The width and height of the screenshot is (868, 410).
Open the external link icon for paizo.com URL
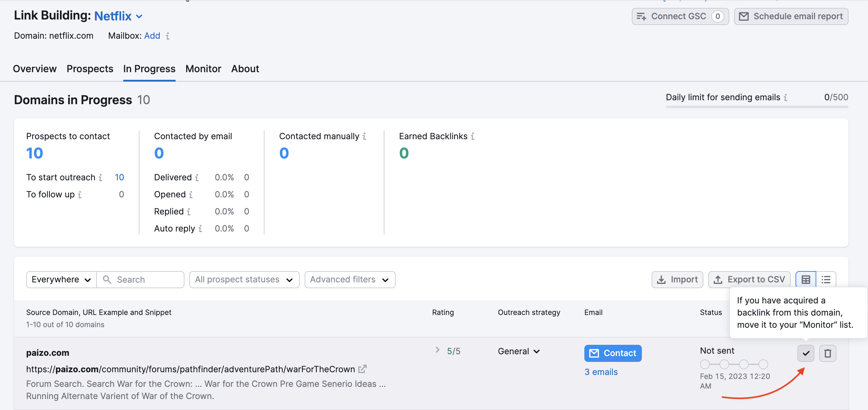pyautogui.click(x=362, y=369)
